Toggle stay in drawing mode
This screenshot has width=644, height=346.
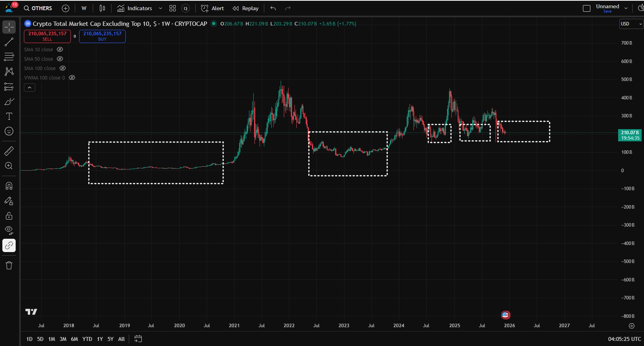point(9,201)
